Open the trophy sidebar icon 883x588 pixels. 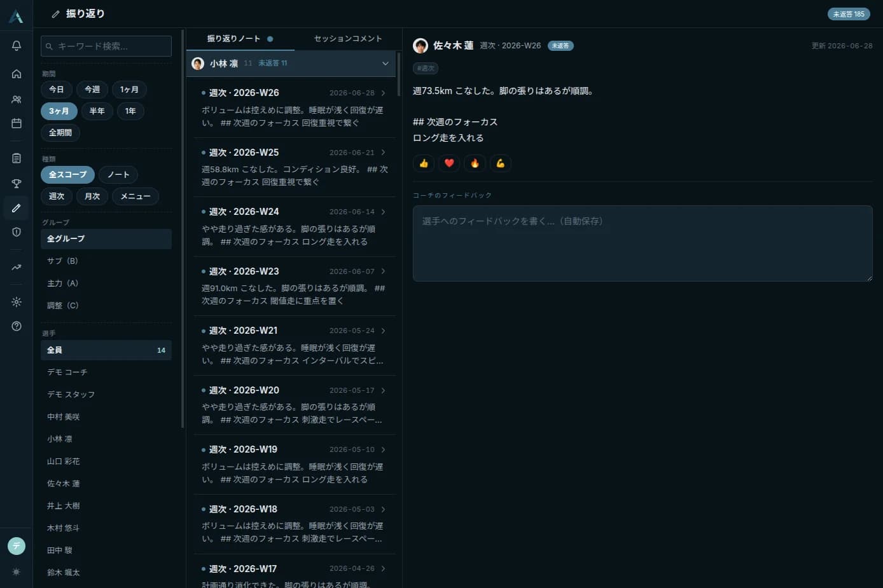(17, 184)
